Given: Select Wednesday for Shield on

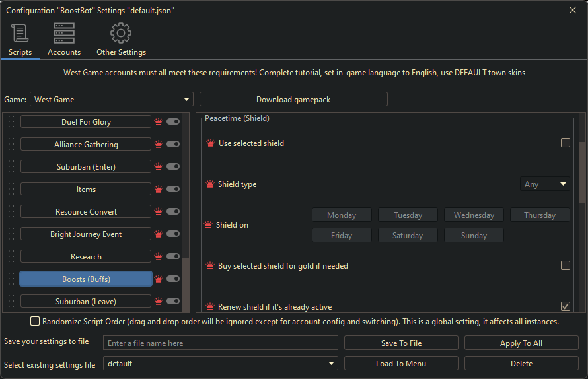Looking at the screenshot, I should (x=474, y=215).
